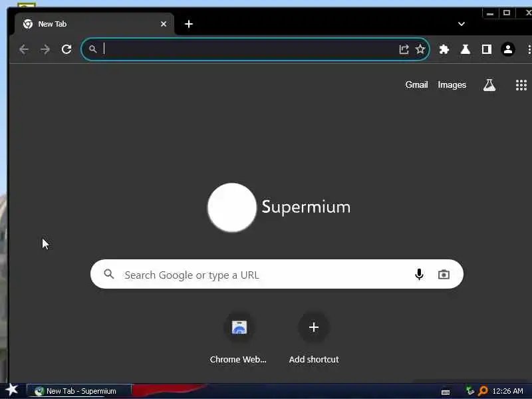This screenshot has width=532, height=399.
Task: Click the orange magnifier tray icon
Action: tap(483, 391)
